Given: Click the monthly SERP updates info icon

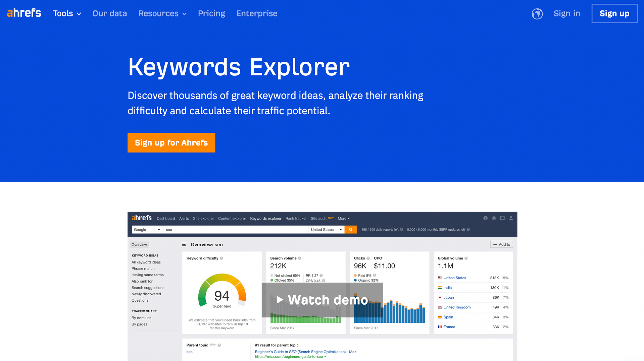Looking at the screenshot, I should (468, 230).
